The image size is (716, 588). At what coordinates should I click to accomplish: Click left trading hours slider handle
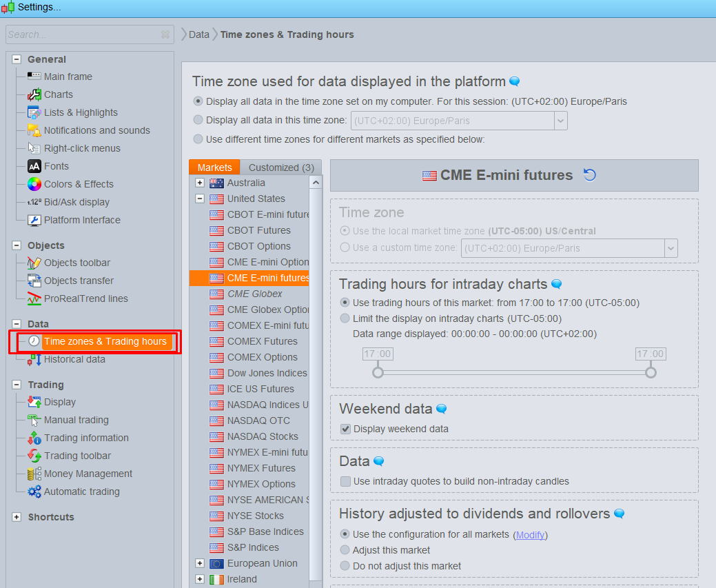[x=378, y=372]
